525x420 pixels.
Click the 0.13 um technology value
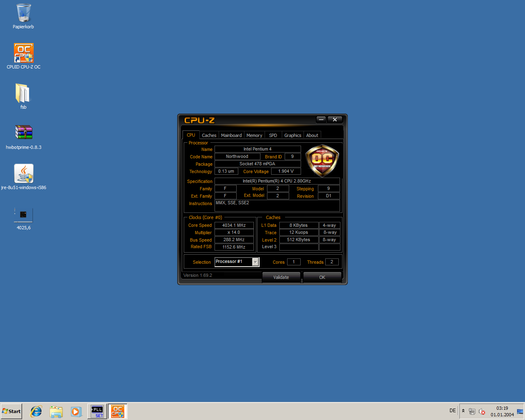(226, 171)
